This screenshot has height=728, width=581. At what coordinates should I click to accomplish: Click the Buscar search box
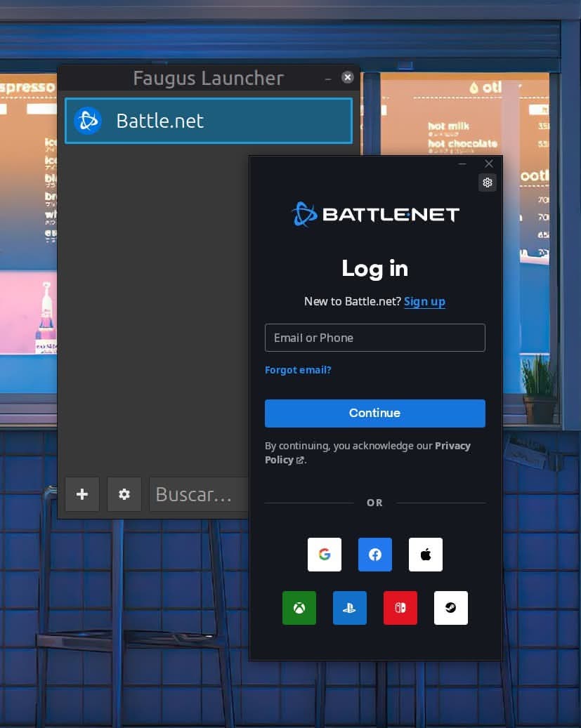point(195,494)
